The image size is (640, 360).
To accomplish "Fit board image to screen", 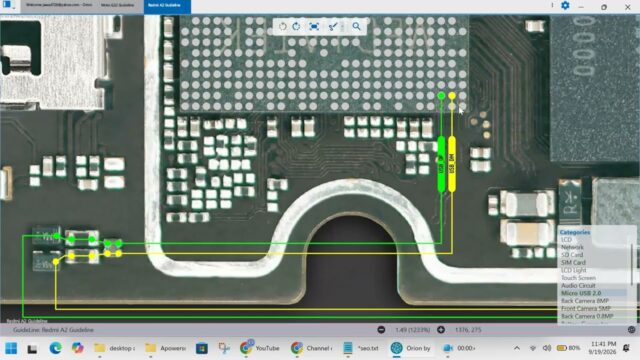I will coord(314,27).
